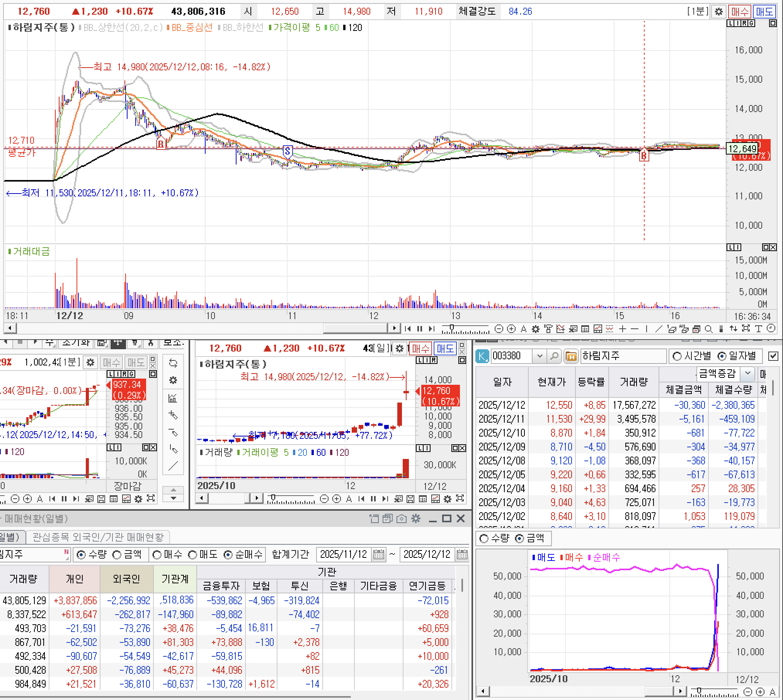This screenshot has height=700, width=783.
Task: Open main chart settings gear next to [1분]
Action: tap(718, 12)
